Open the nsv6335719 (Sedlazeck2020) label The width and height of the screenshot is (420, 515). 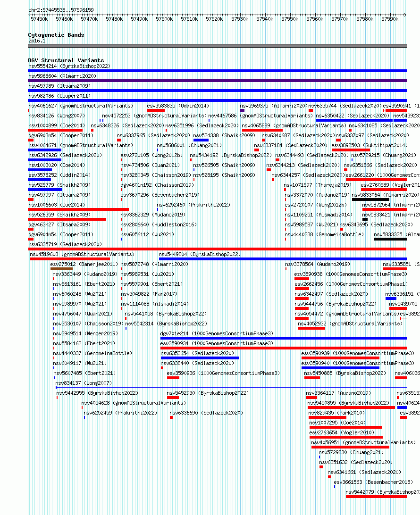click(x=65, y=244)
